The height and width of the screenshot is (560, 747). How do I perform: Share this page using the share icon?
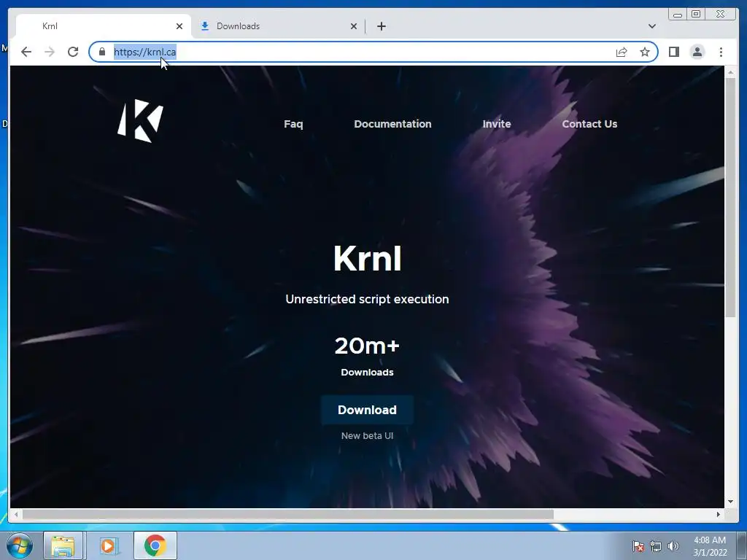tap(622, 52)
